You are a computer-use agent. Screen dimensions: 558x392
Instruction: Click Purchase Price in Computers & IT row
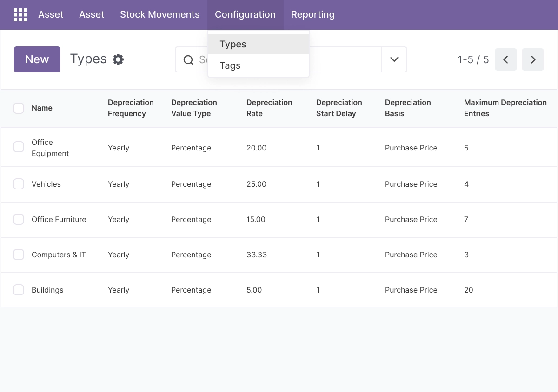[411, 255]
